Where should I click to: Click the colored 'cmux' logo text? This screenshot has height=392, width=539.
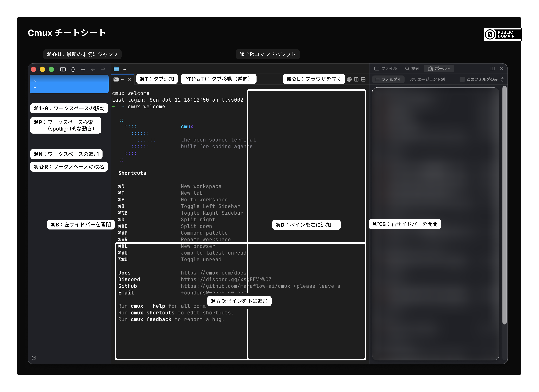coord(187,127)
